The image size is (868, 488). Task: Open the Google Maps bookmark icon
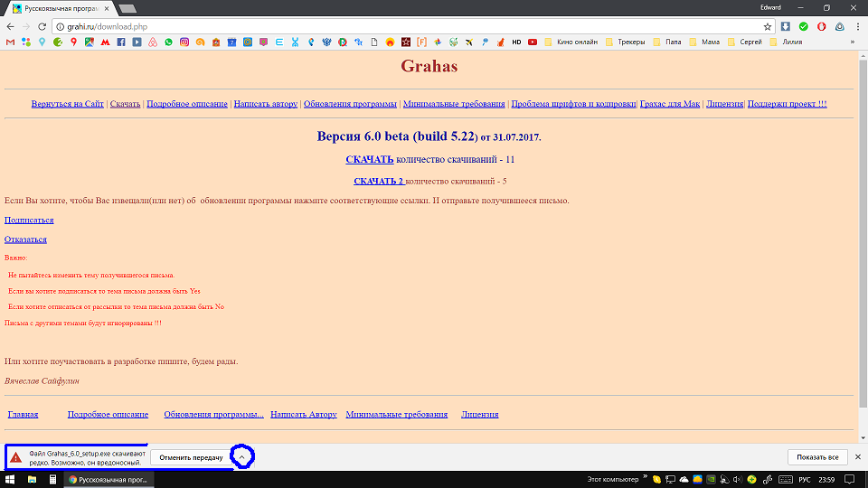click(x=90, y=42)
